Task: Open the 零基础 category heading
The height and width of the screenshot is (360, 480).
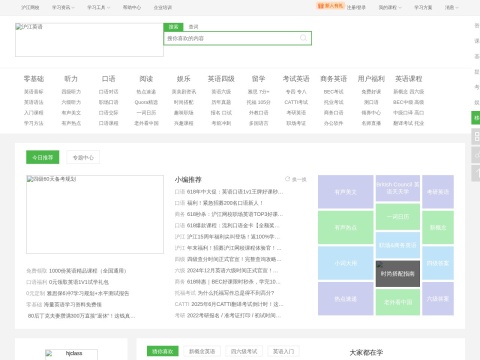Action: point(34,79)
